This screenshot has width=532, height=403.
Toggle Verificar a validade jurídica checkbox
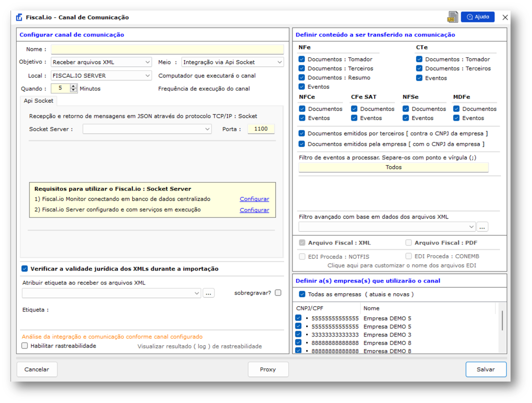[25, 268]
